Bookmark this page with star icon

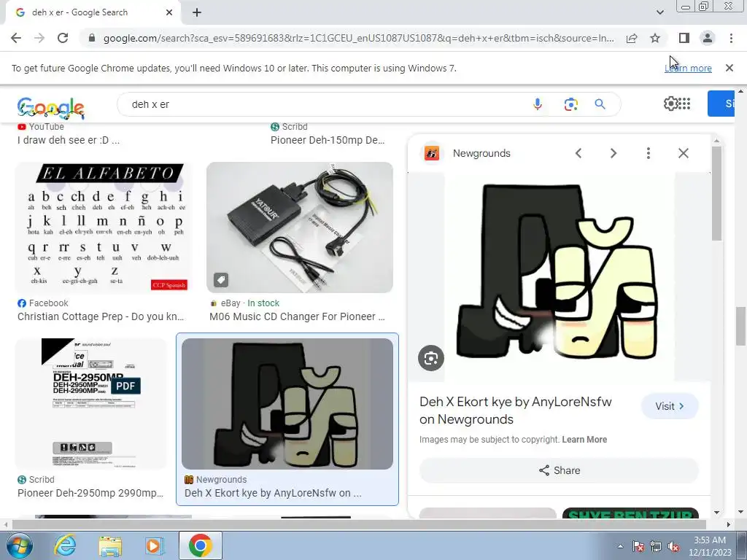tap(655, 38)
